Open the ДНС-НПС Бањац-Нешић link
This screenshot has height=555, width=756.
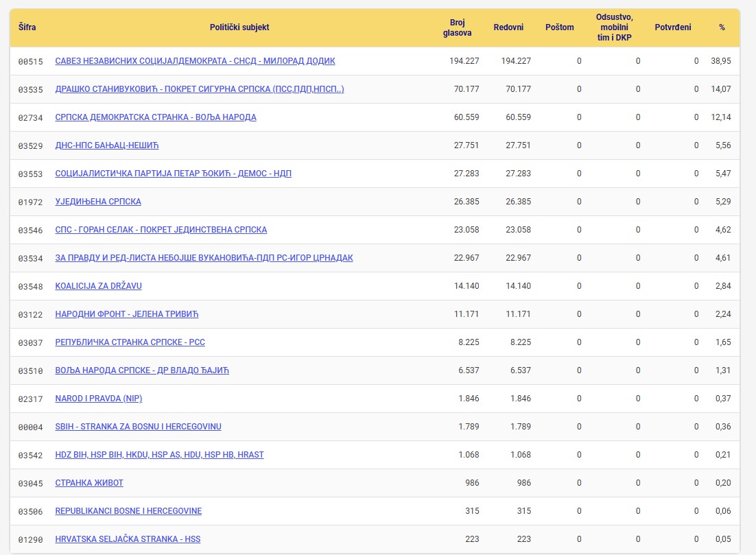tap(107, 145)
